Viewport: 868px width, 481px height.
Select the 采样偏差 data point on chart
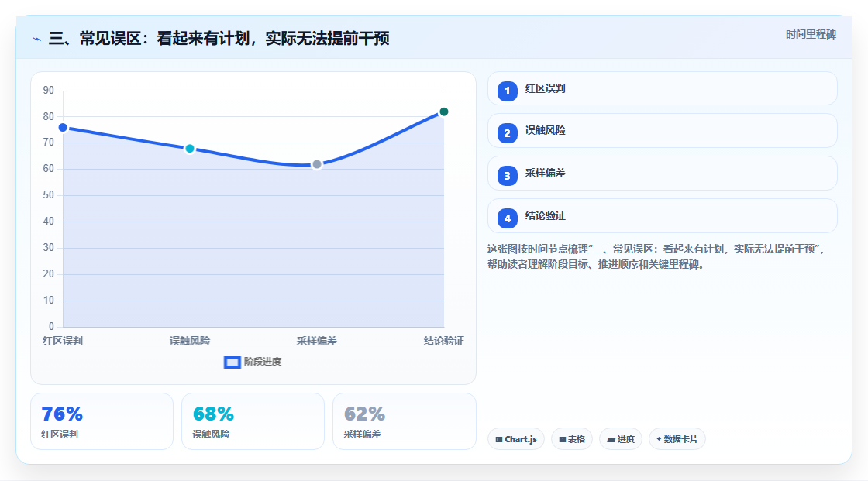317,164
